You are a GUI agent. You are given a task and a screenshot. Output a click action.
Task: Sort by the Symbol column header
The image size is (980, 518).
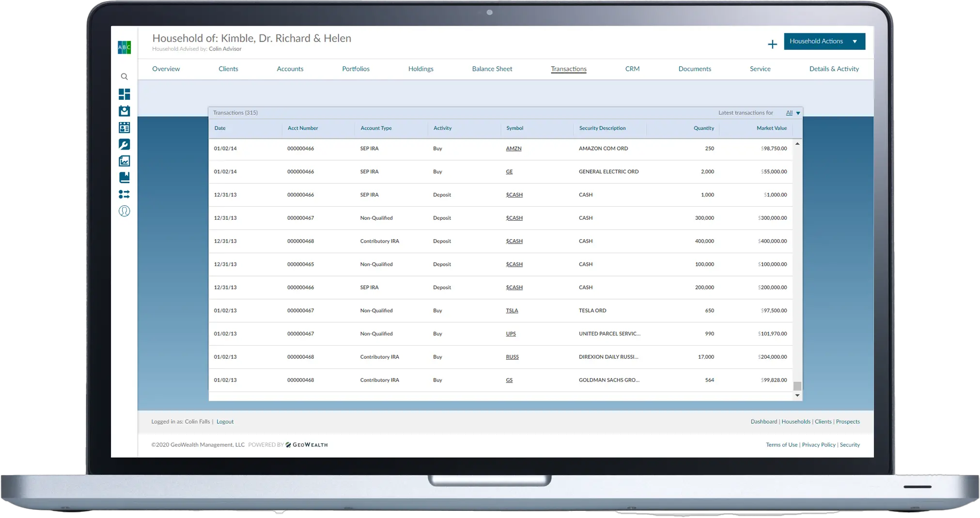point(514,128)
